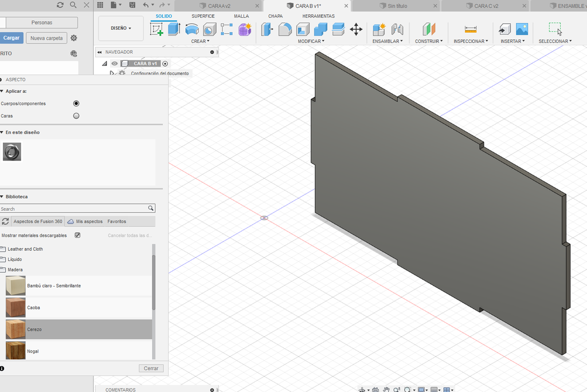
Task: Switch to the MALLA ribbon tab
Action: click(x=241, y=16)
